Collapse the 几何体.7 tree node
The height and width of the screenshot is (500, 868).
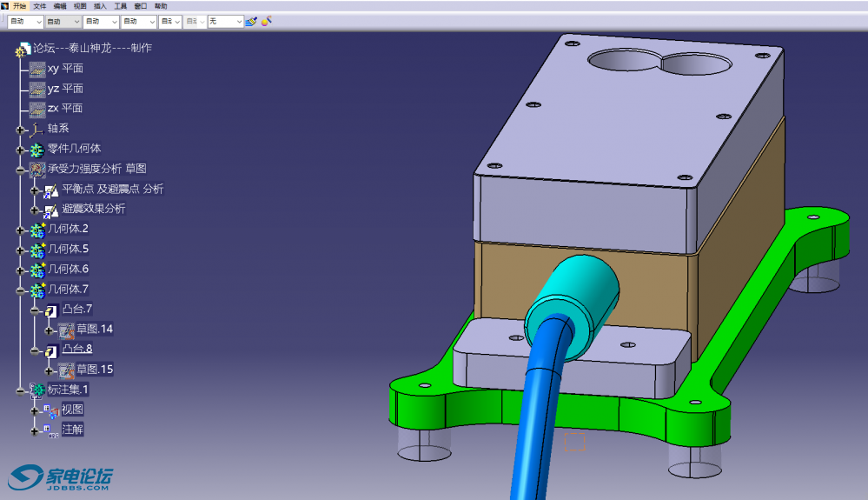pos(21,290)
